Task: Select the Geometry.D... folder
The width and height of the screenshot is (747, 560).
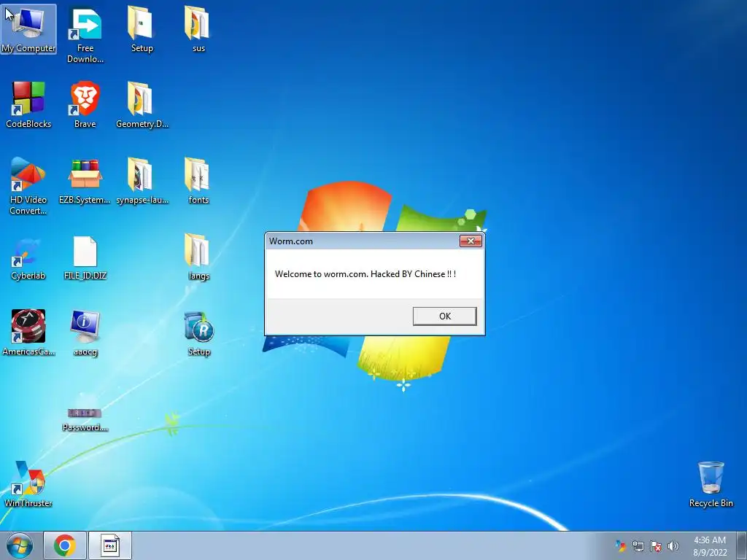Action: click(142, 105)
